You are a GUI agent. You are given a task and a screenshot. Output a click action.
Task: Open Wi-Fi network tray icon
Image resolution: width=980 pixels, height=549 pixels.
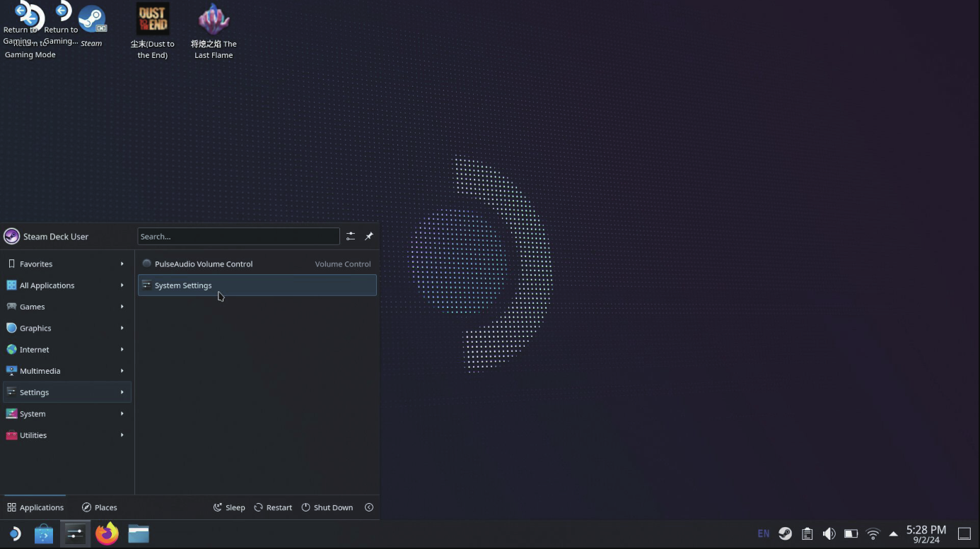click(873, 533)
